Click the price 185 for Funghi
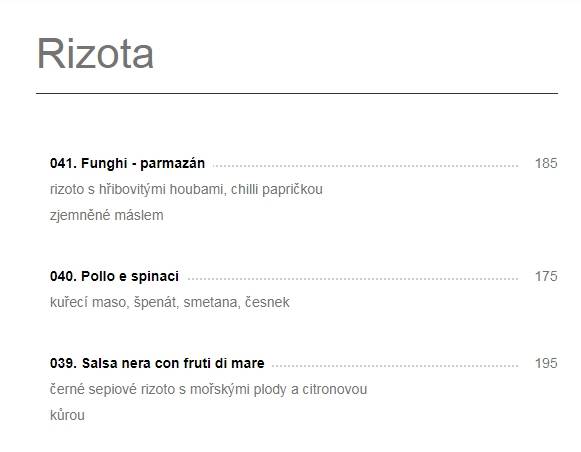 [546, 163]
